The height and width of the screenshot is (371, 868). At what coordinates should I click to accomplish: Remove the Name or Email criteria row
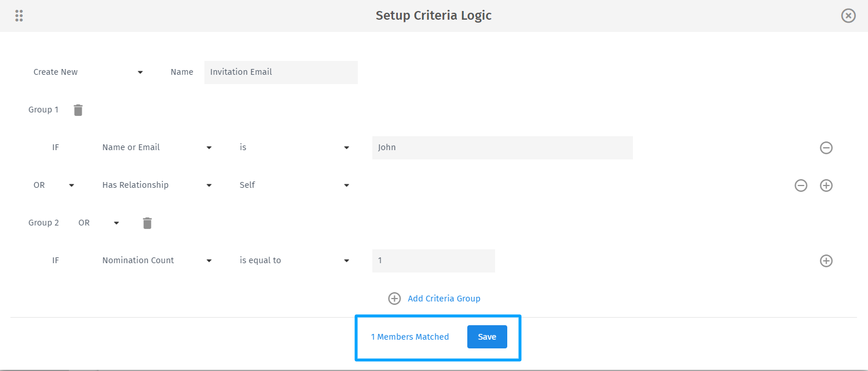(x=826, y=147)
